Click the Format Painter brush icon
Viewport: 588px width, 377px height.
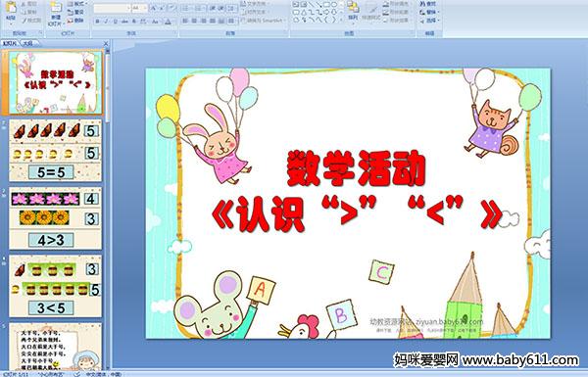click(x=24, y=21)
